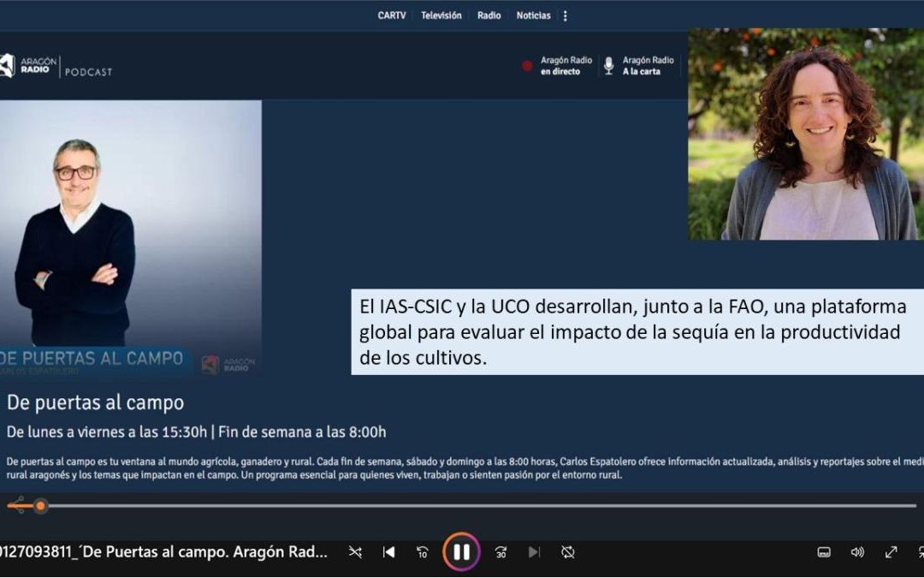This screenshot has height=578, width=924.
Task: Expand the three-dot more menu
Action: pos(566,16)
